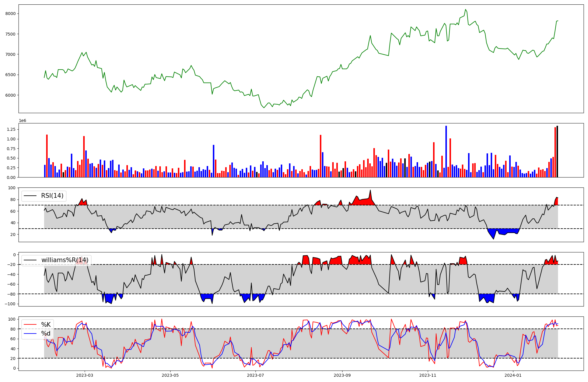Click the 2023-09 x-axis date label
Screen dimensions: 588x382
342,375
